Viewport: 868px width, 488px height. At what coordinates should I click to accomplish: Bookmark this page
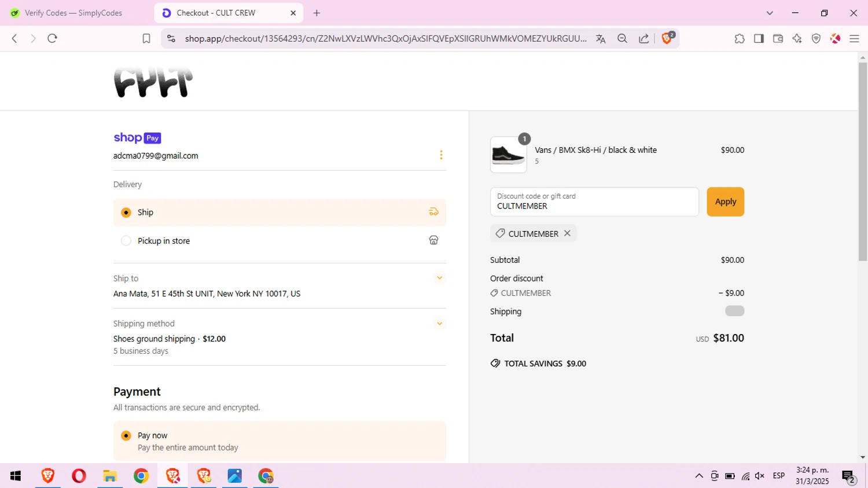click(146, 38)
